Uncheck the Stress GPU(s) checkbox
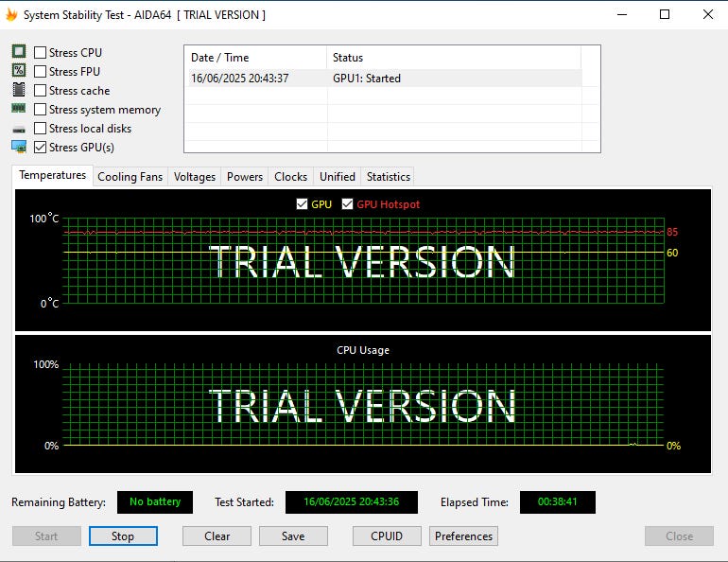728x562 pixels. [41, 148]
